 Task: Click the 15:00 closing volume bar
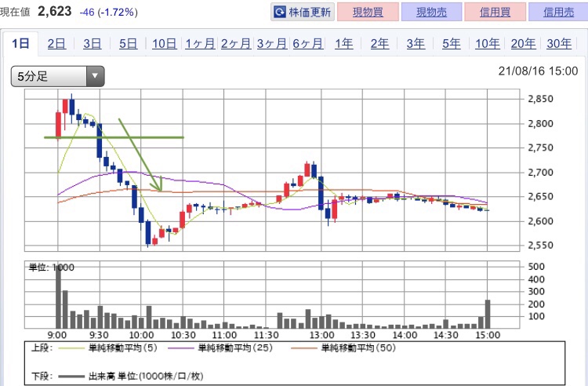488,315
